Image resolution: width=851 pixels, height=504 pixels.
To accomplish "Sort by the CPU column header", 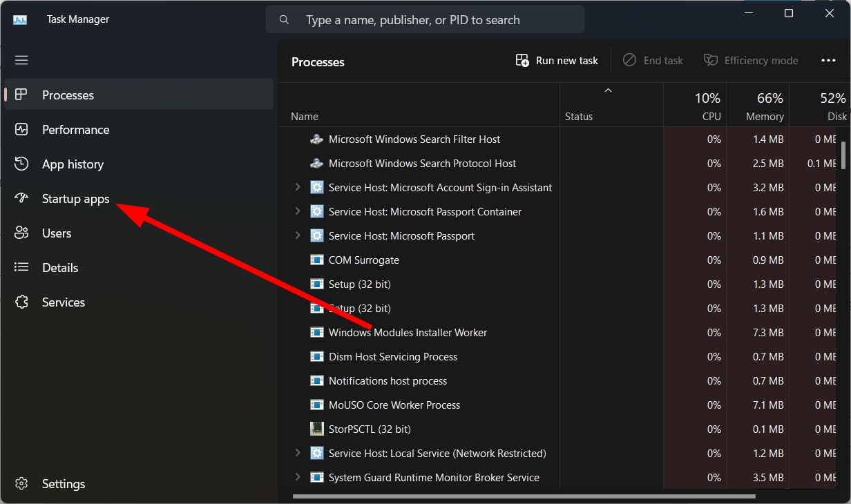I will 695,106.
